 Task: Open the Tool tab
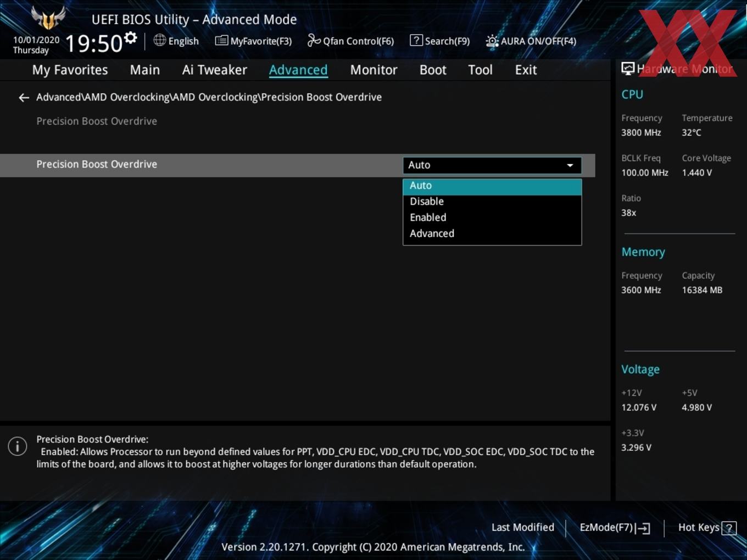coord(480,70)
